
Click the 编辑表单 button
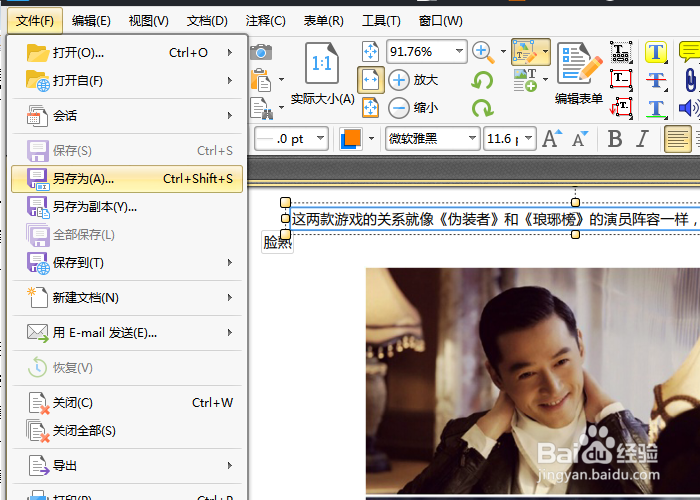(579, 74)
